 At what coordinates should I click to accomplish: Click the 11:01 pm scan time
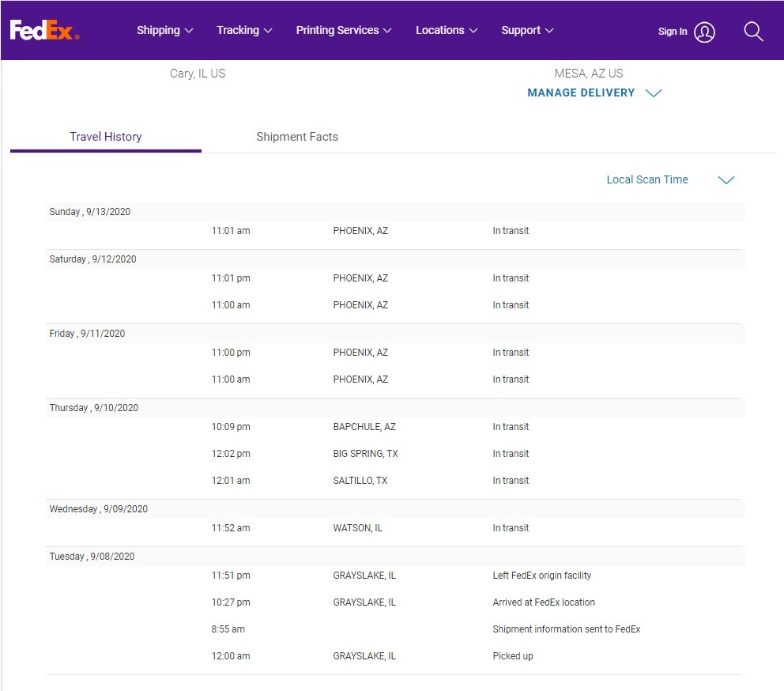coord(231,278)
